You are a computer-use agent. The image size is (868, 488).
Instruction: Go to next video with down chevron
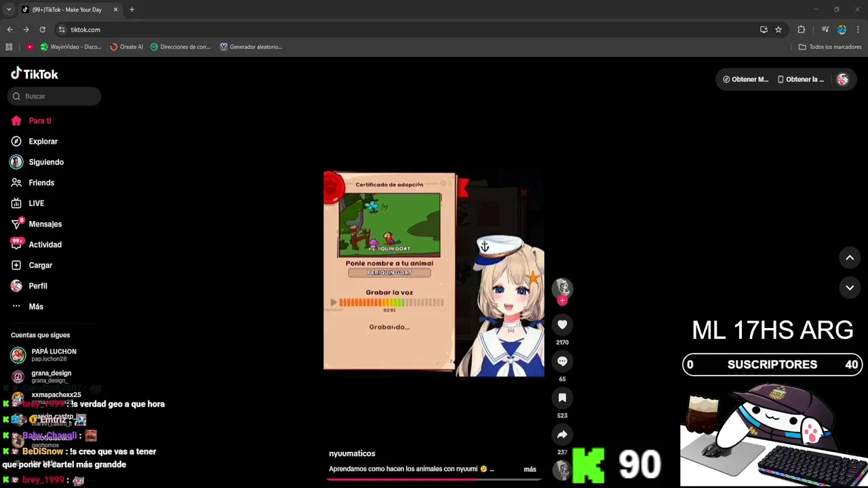tap(850, 287)
